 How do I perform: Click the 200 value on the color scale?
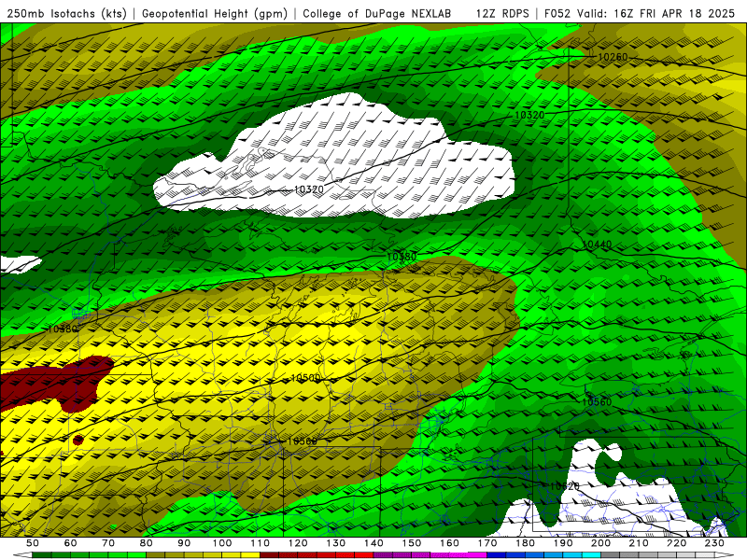point(601,543)
